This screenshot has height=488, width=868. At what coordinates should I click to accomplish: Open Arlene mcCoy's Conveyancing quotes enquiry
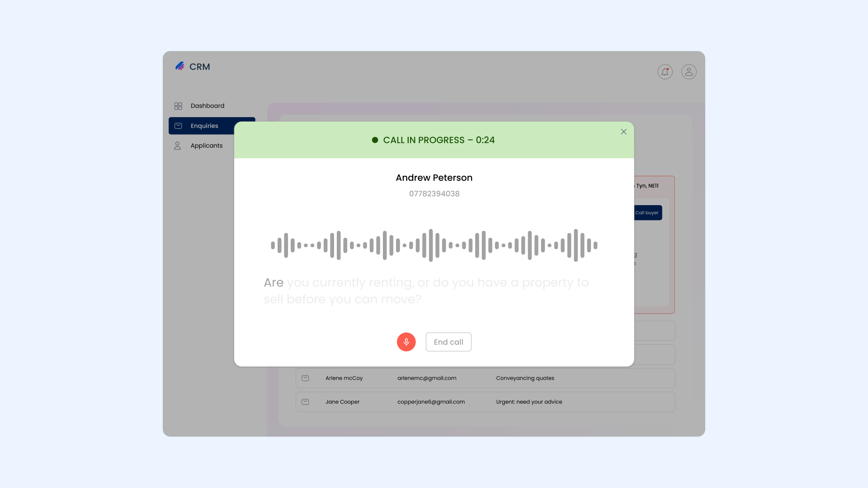[x=524, y=378]
